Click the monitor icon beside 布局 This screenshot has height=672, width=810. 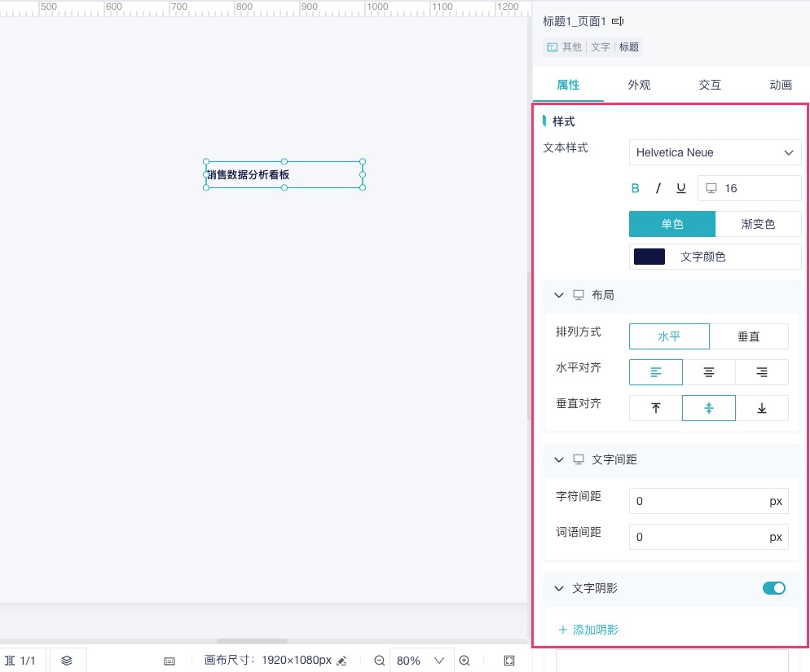click(578, 295)
